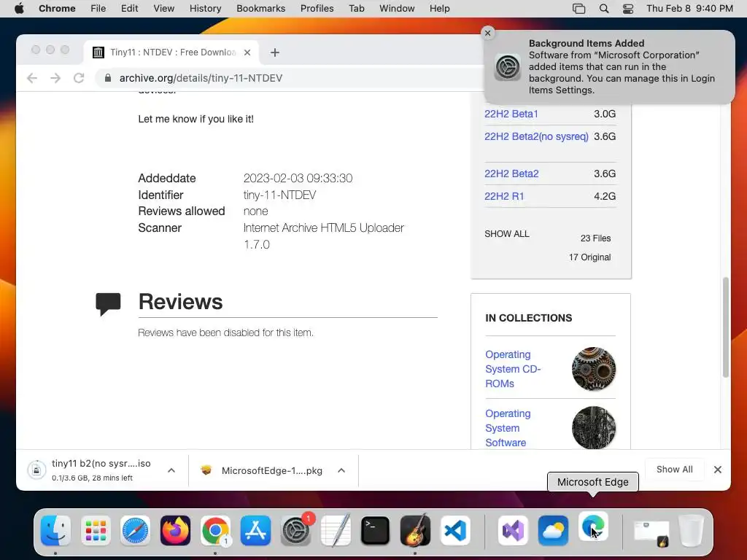This screenshot has width=747, height=560.
Task: Open Control Center in the menu bar
Action: coord(628,9)
